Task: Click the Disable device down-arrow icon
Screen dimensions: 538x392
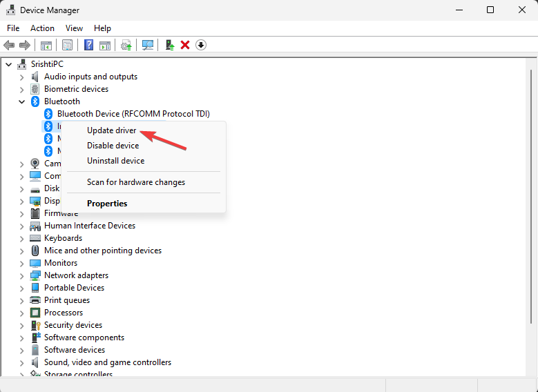Action: point(201,45)
